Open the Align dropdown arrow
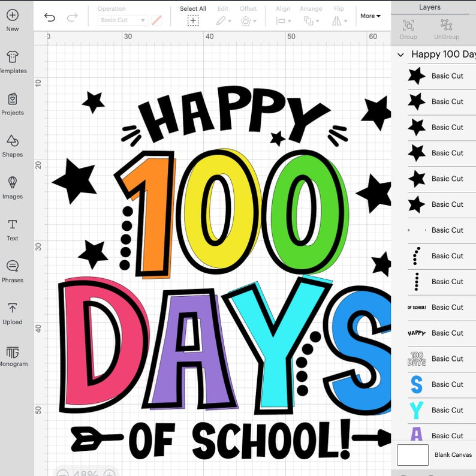 tap(290, 21)
